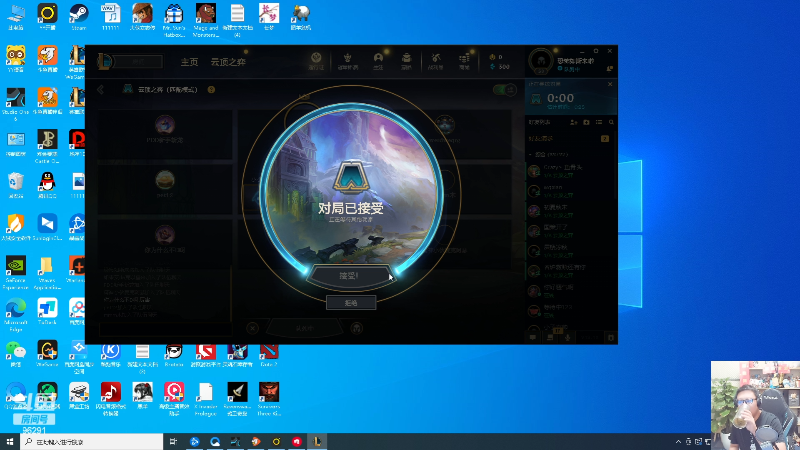Click the yellow help icon beside mode title
800x450 pixels.
coord(211,89)
